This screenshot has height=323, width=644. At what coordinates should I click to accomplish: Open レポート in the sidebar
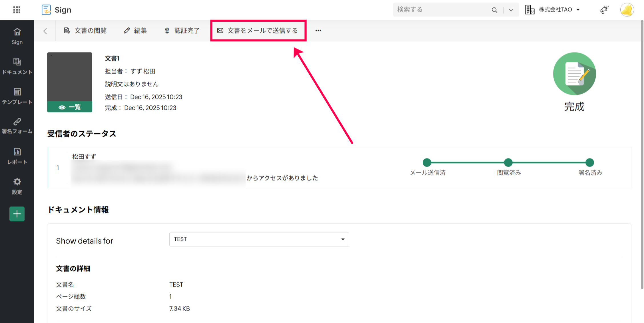coord(17,156)
